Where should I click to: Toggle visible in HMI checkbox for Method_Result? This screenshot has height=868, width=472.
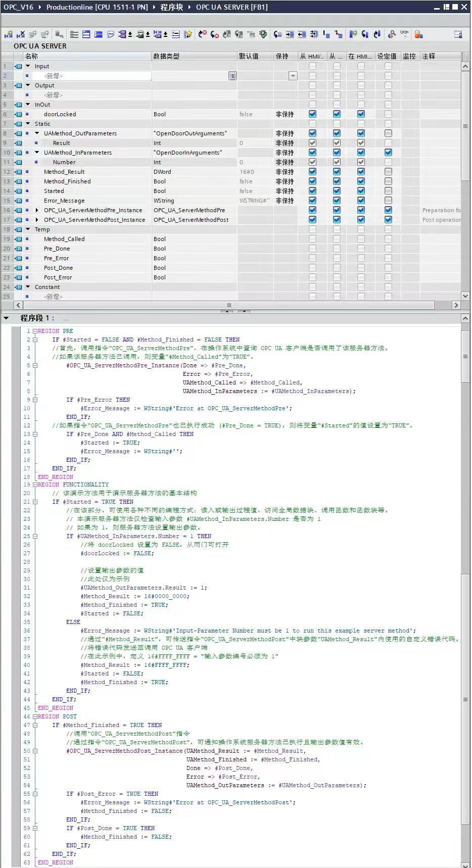[361, 172]
